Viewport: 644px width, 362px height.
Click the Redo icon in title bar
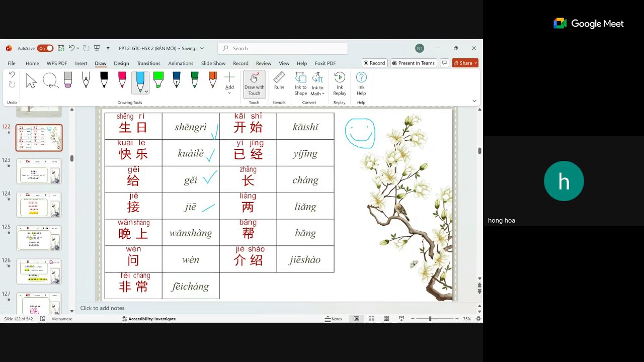click(86, 48)
